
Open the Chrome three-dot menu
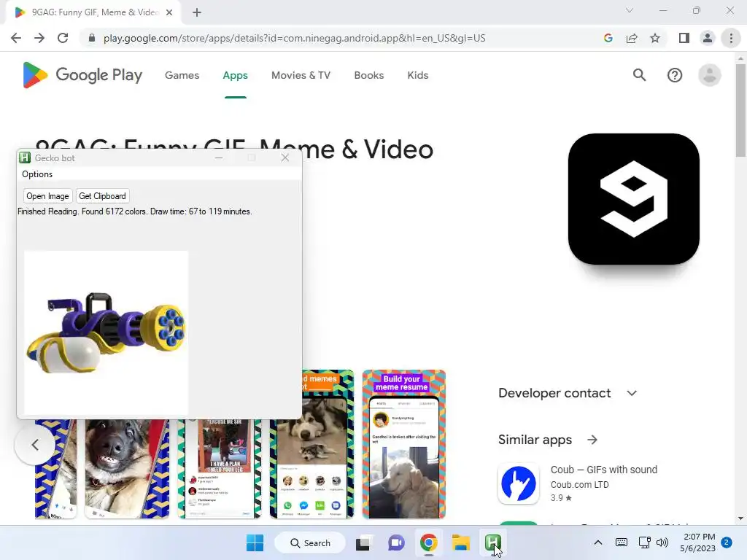(x=731, y=38)
